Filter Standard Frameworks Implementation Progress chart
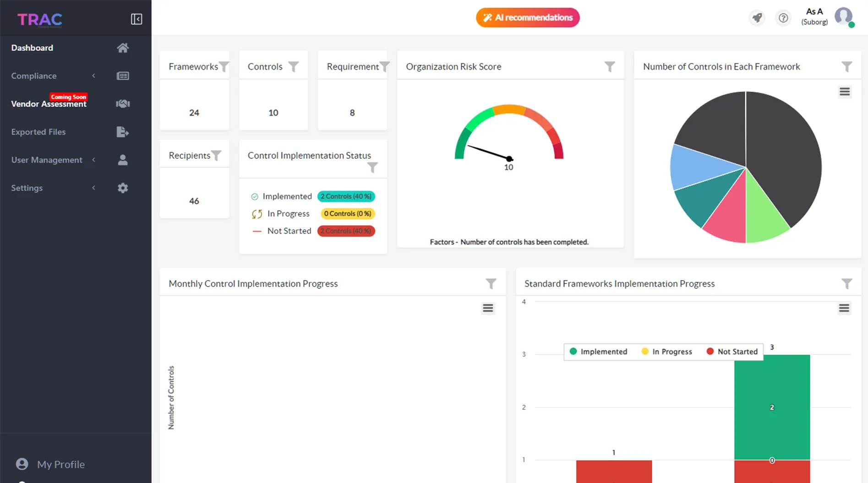 [x=847, y=284]
